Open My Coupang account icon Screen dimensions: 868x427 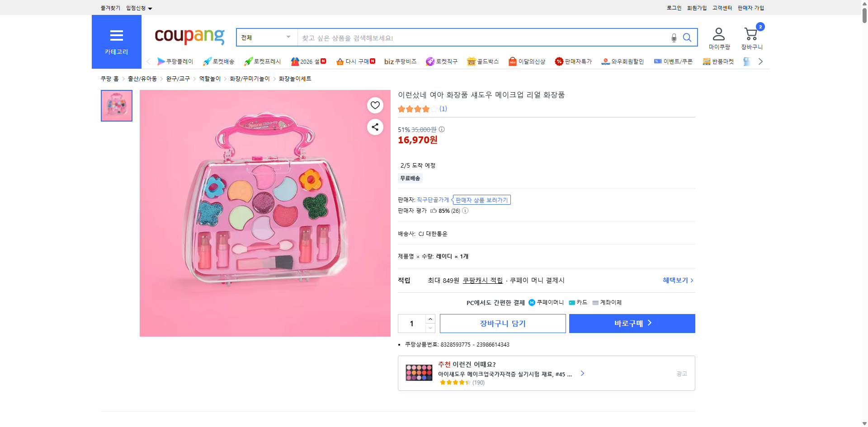[718, 33]
